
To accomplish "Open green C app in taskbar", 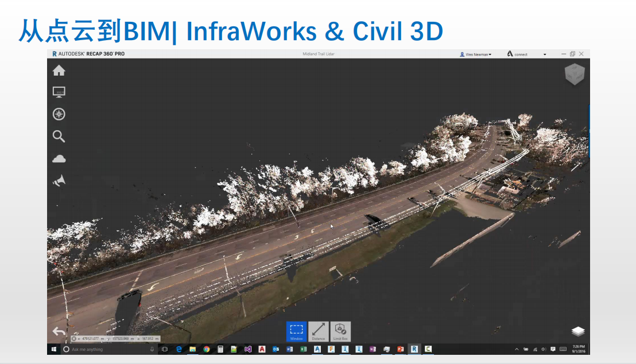I will tap(428, 349).
